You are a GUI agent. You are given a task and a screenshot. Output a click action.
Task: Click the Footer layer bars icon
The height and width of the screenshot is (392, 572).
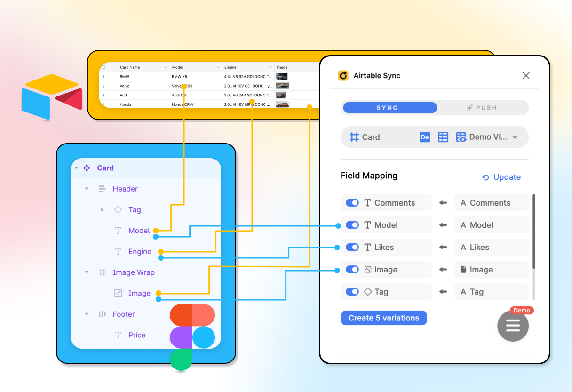[x=102, y=314]
